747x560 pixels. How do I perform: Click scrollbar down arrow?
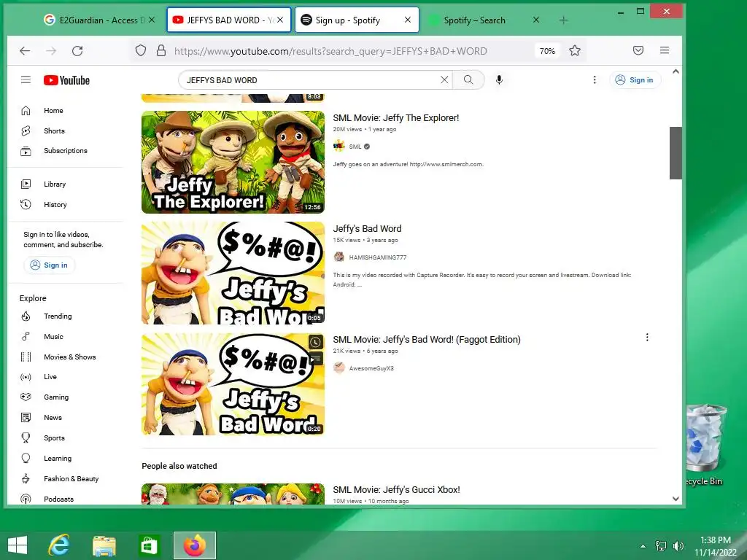(676, 499)
